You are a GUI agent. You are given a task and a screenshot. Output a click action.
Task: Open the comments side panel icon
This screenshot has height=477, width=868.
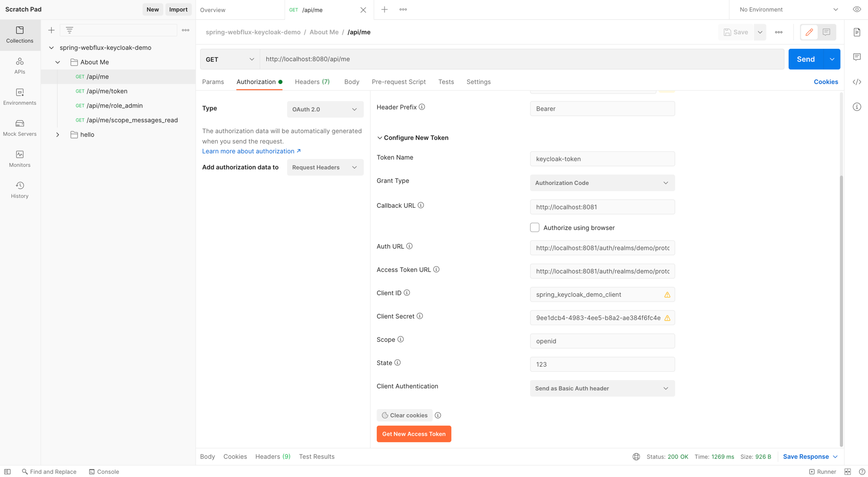click(x=857, y=57)
